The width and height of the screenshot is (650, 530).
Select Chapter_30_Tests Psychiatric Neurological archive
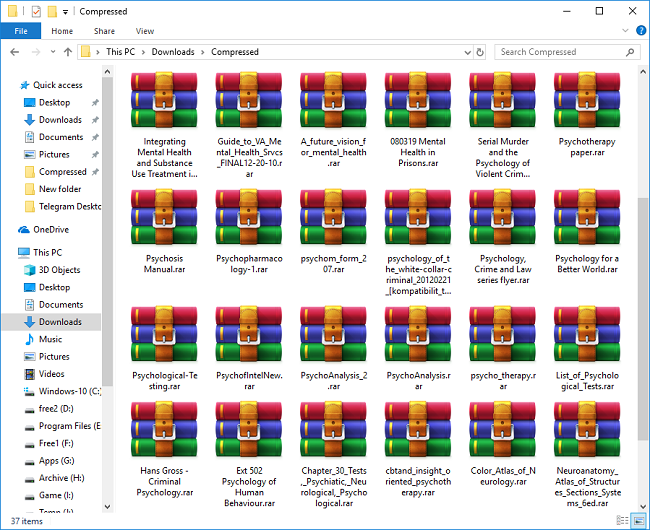[x=334, y=455]
